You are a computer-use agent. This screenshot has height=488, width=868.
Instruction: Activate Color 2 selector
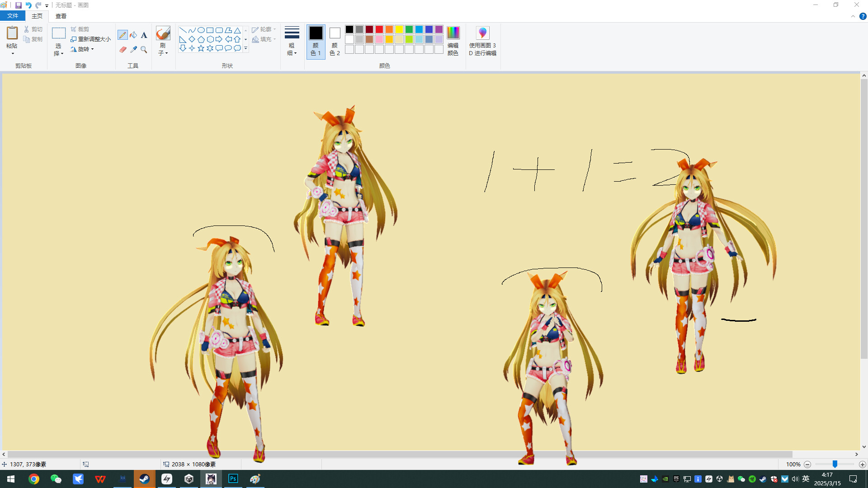click(335, 41)
